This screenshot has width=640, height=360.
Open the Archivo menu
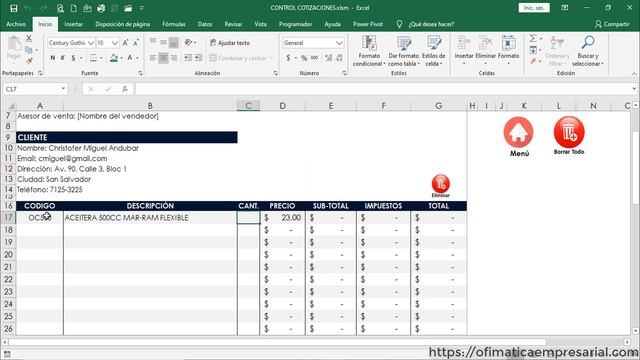[x=16, y=24]
